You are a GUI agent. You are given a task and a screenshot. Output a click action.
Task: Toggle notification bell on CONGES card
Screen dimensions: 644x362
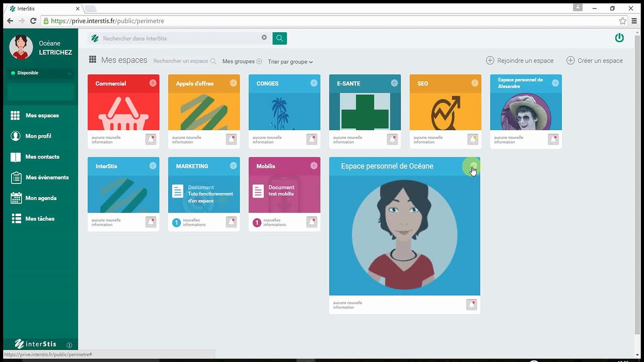[312, 139]
